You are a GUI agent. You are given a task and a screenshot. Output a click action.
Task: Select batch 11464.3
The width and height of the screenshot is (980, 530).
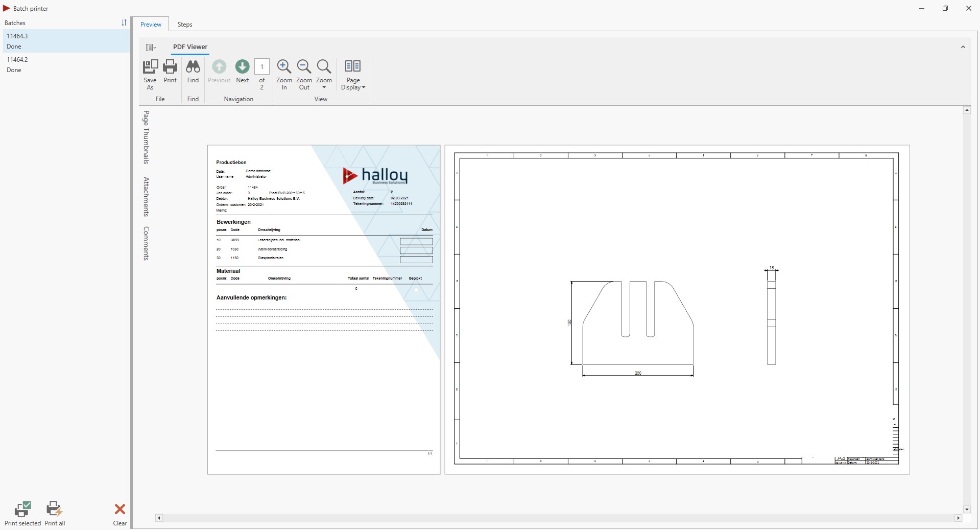pos(66,41)
